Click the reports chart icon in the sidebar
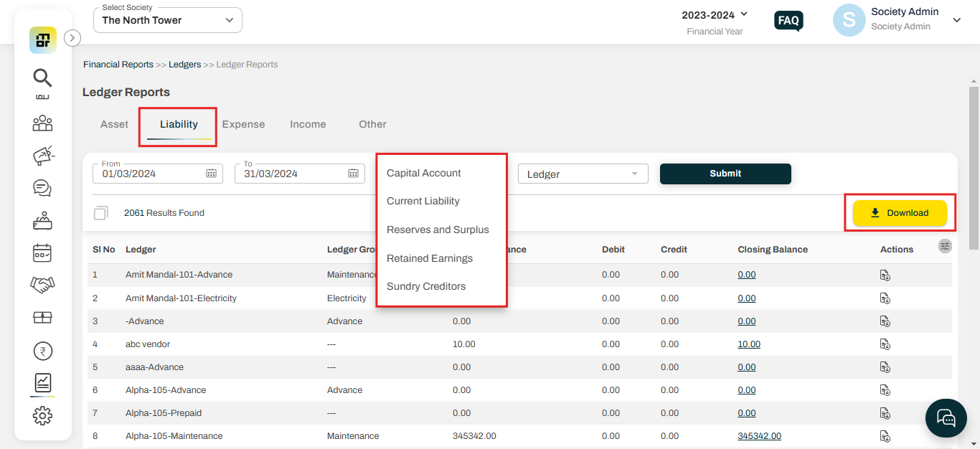 coord(42,382)
